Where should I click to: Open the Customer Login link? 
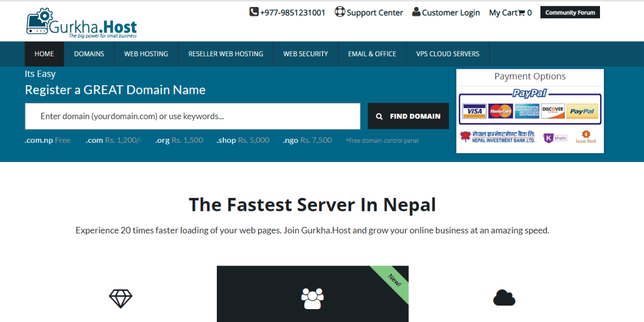tap(446, 12)
